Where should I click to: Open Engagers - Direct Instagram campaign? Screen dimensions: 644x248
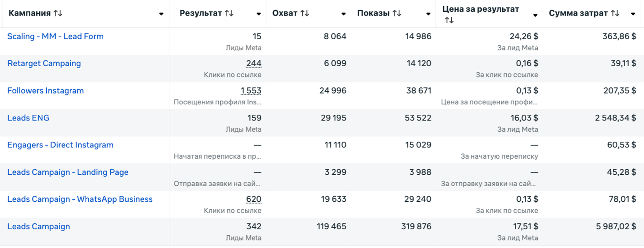60,145
